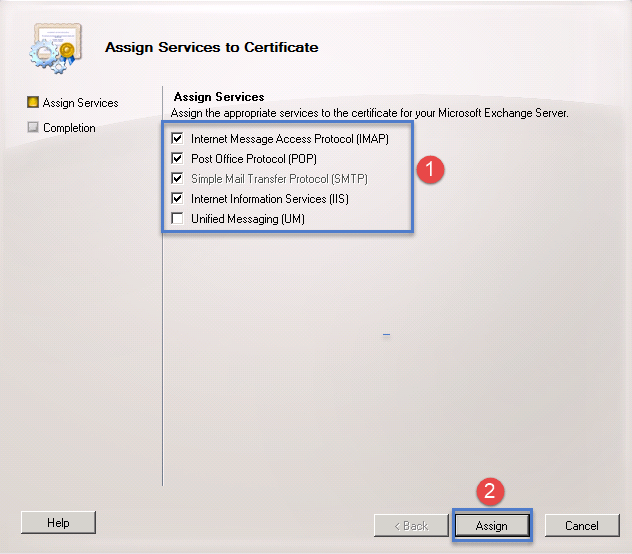The image size is (632, 554).
Task: Enable the Unified Messaging (UM) checkbox
Action: [177, 219]
